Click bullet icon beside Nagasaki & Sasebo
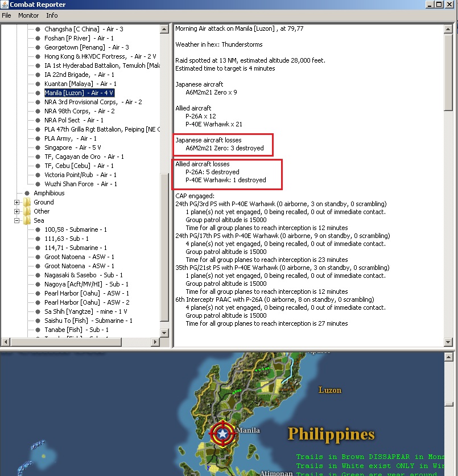Viewport: 458px width, 476px height. tap(38, 275)
